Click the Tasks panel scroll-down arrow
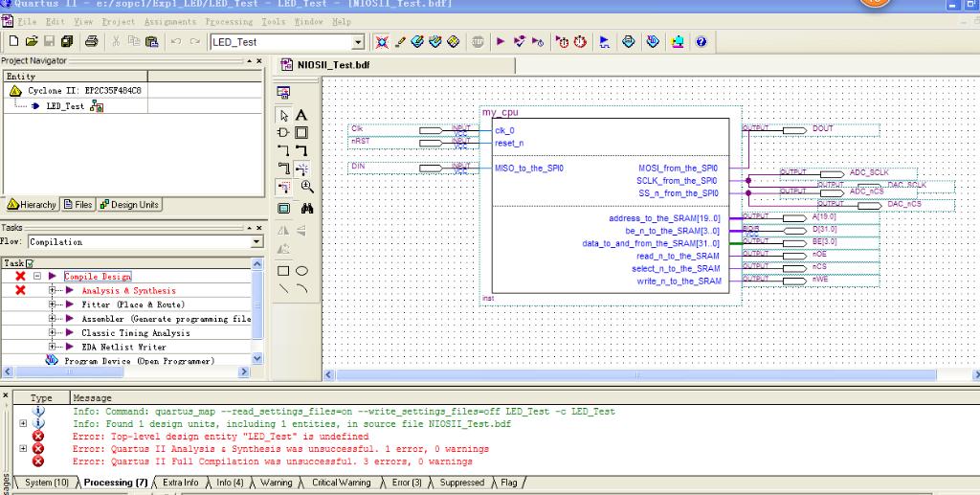980x495 pixels. click(x=256, y=359)
